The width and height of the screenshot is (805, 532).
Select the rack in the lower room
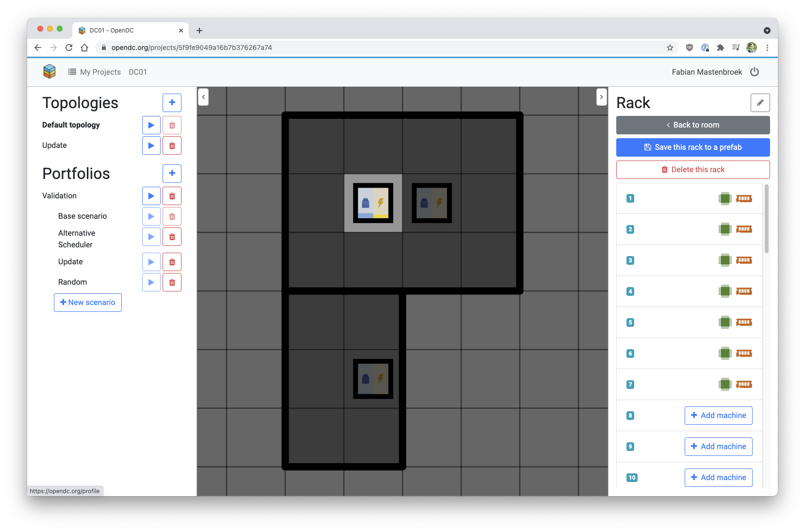(373, 379)
